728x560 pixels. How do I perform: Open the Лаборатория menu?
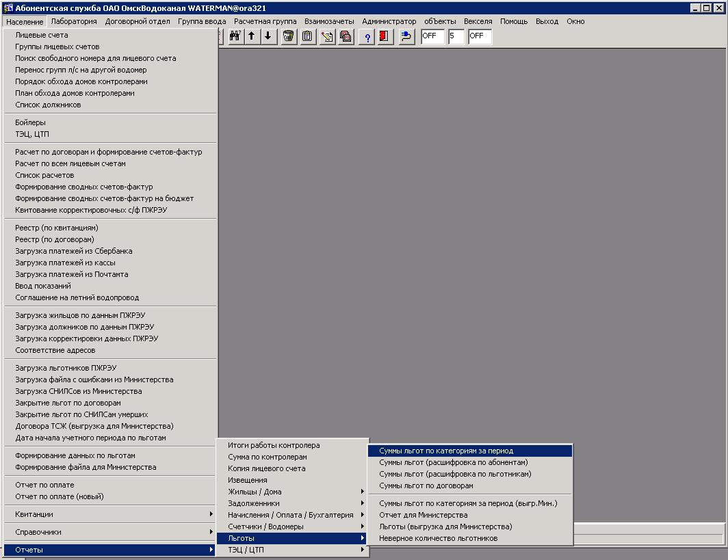pos(73,21)
